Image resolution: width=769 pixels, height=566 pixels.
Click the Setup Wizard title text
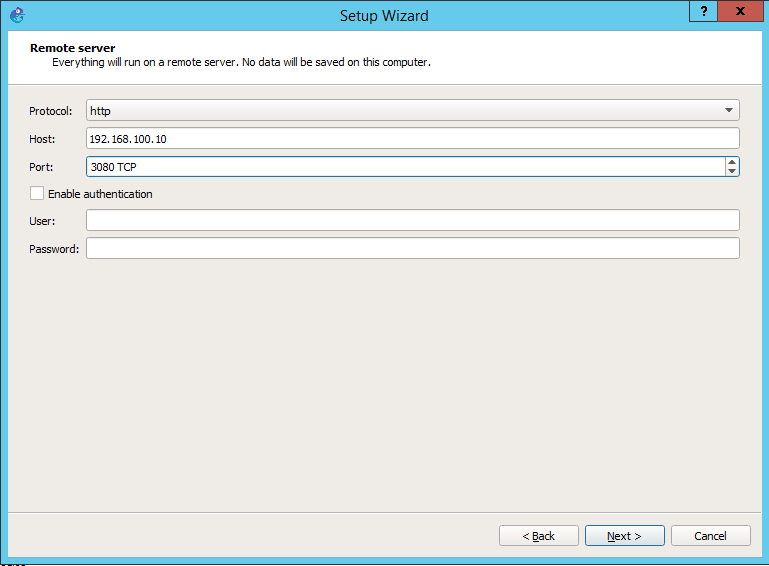[x=384, y=16]
